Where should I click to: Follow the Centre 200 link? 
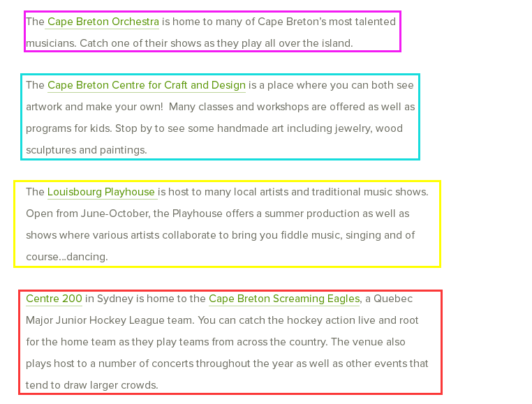pos(54,299)
